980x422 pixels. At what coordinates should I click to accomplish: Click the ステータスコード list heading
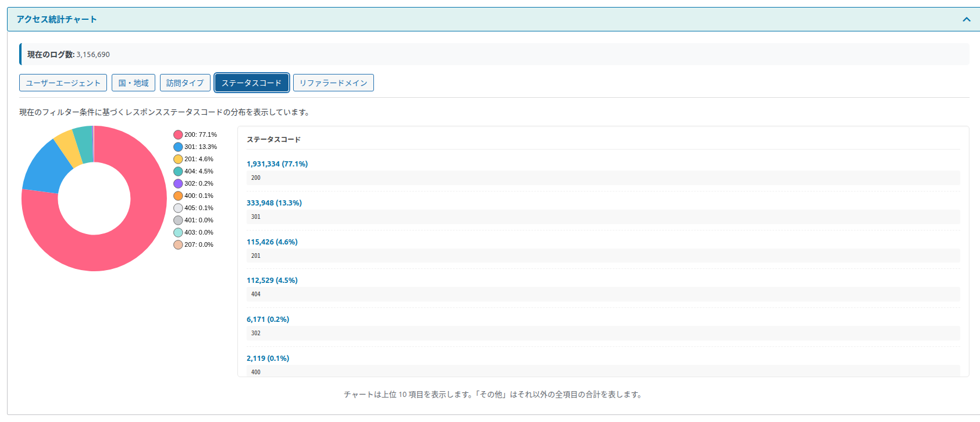[x=273, y=140]
